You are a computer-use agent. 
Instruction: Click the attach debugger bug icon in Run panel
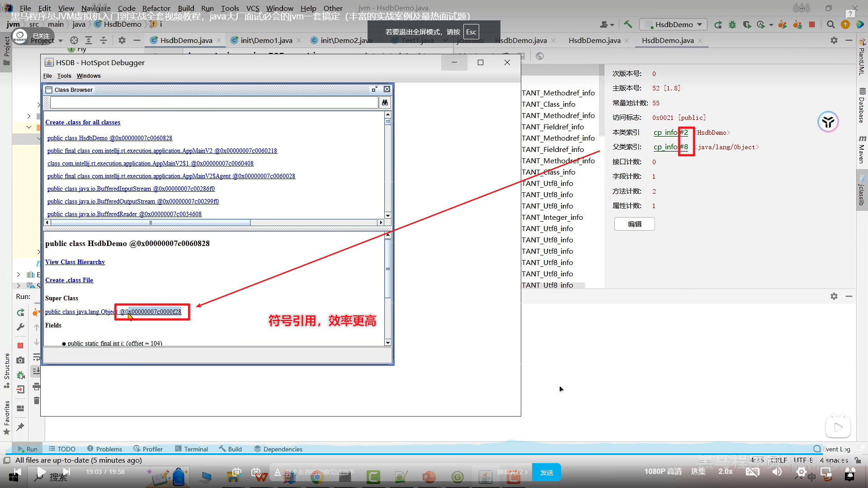[x=20, y=375]
